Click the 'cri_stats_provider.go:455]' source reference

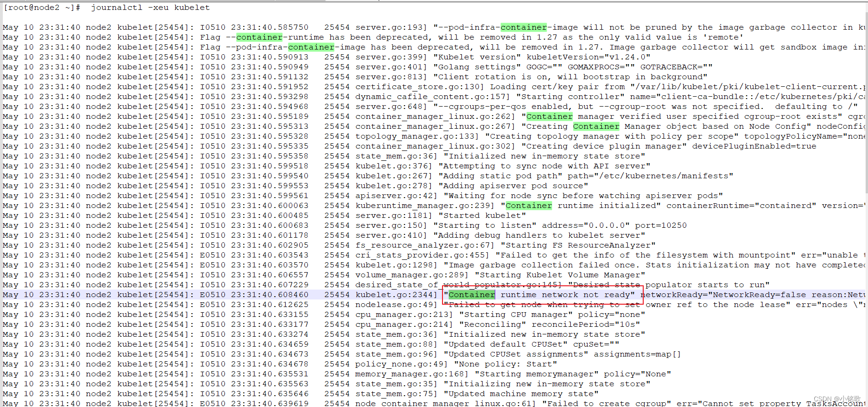(422, 255)
